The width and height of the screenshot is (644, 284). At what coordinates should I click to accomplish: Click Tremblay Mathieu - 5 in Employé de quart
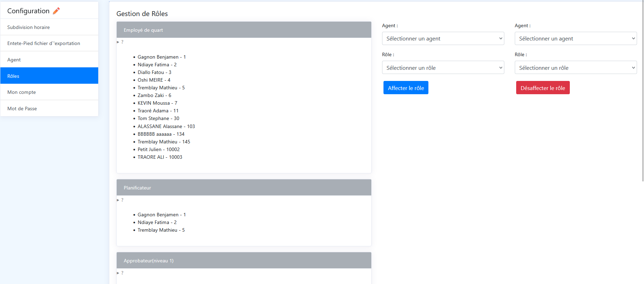click(x=161, y=88)
